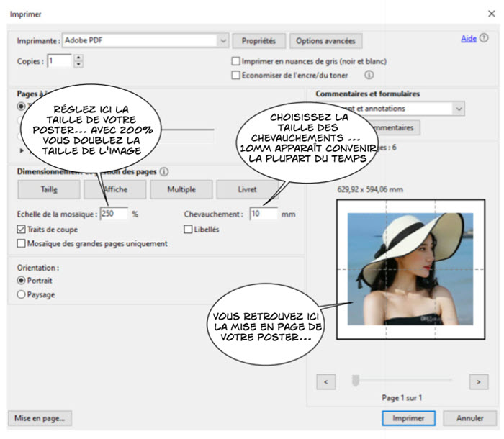
Task: Increase copies with the up arrow
Action: (x=78, y=58)
